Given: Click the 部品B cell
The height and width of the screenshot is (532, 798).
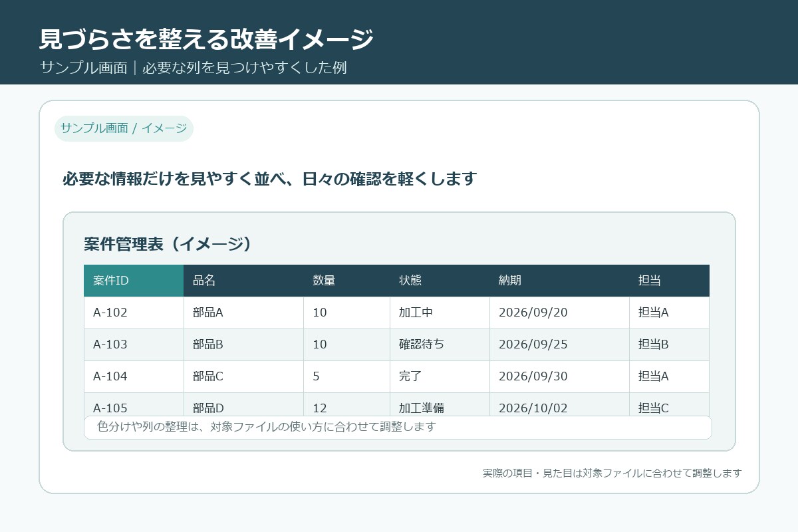Looking at the screenshot, I should (x=243, y=344).
